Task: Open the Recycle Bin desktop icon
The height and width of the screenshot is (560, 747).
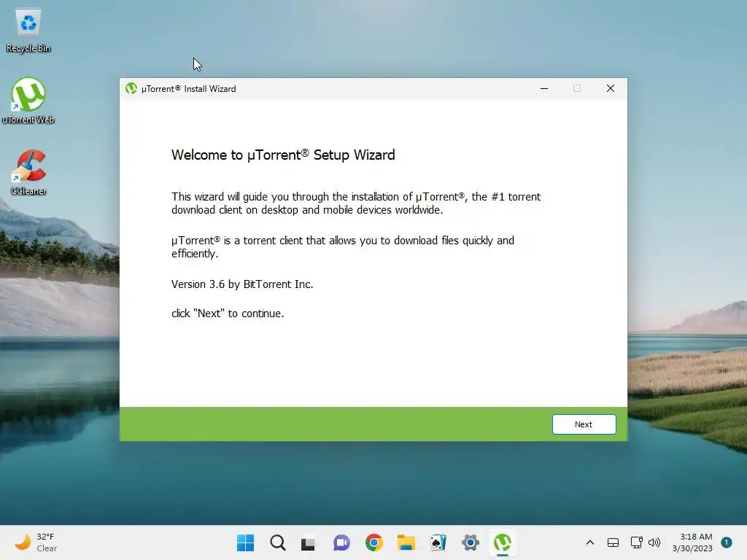Action: (x=28, y=31)
